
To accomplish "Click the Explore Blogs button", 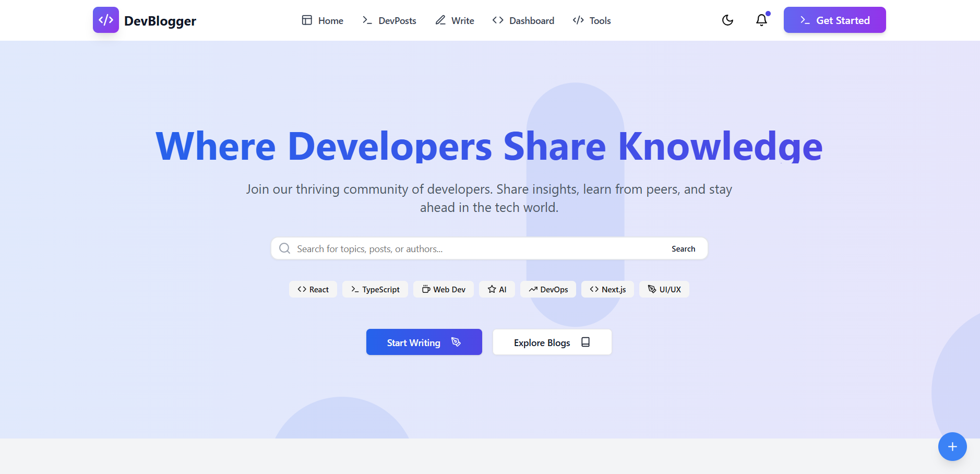I will [552, 342].
